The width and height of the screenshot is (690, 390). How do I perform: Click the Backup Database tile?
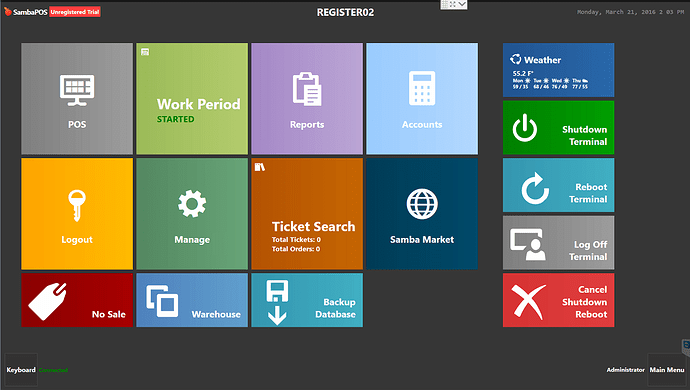307,300
